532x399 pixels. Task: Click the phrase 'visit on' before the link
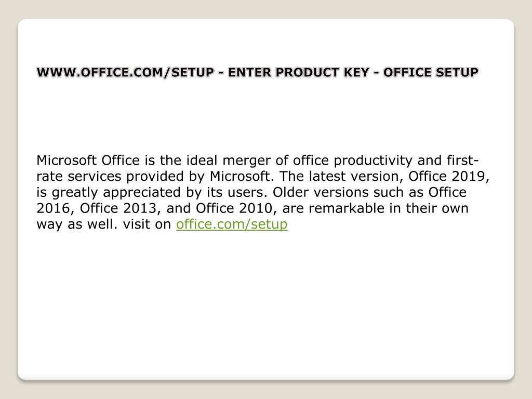click(x=147, y=224)
